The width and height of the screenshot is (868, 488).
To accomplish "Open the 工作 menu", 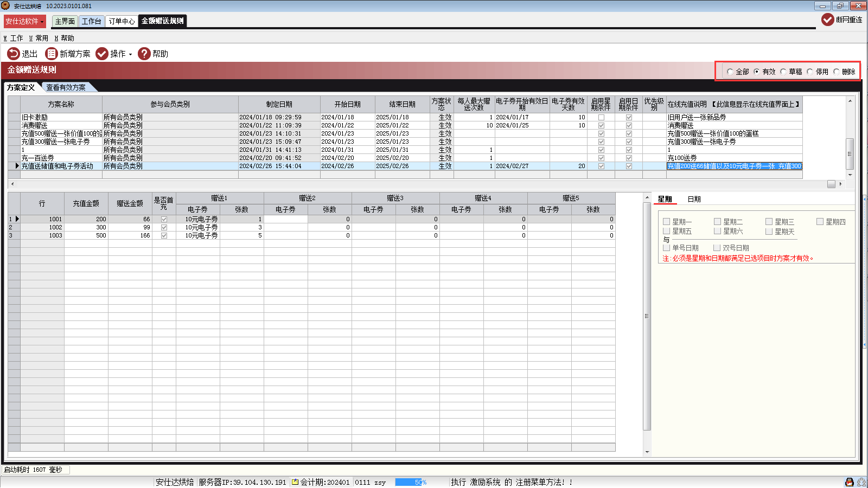I will (x=13, y=38).
